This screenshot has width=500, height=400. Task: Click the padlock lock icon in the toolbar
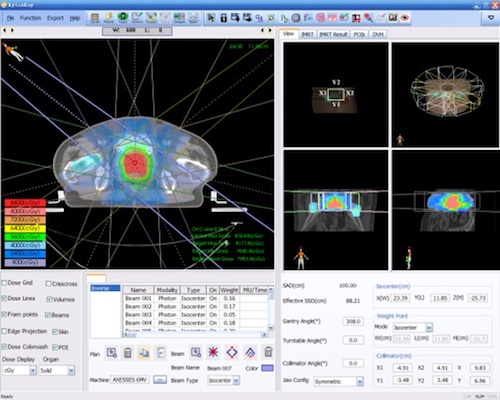click(223, 18)
